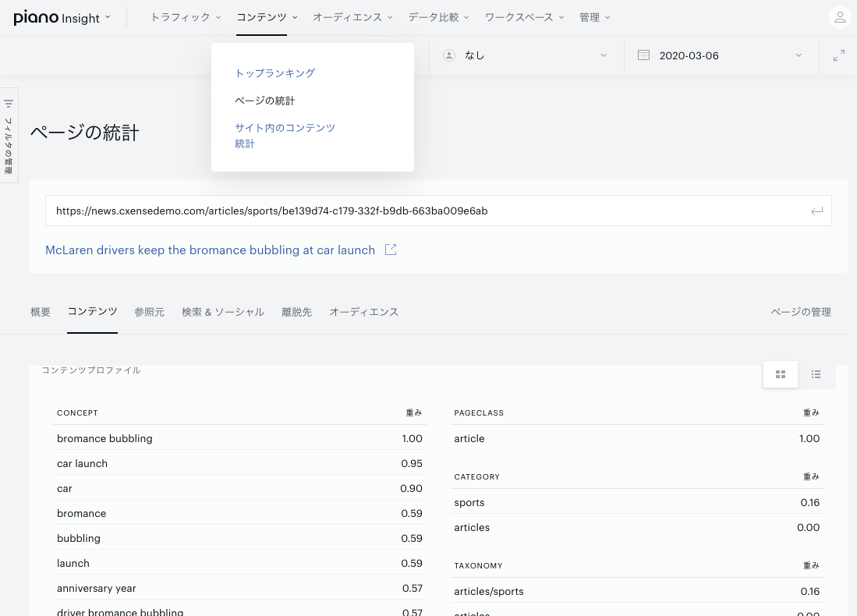This screenshot has width=857, height=616.
Task: Open the user profile avatar icon
Action: (x=840, y=17)
